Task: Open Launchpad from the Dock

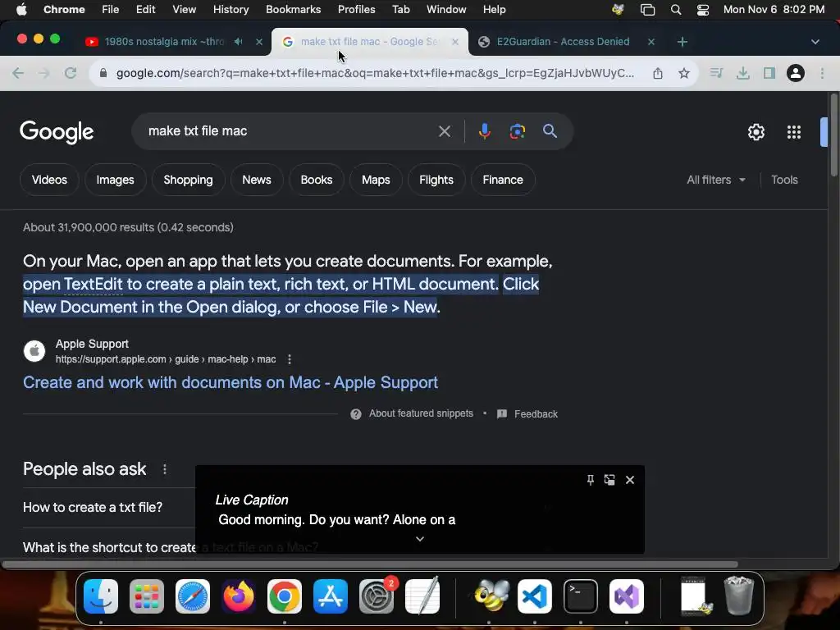Action: coord(147,596)
